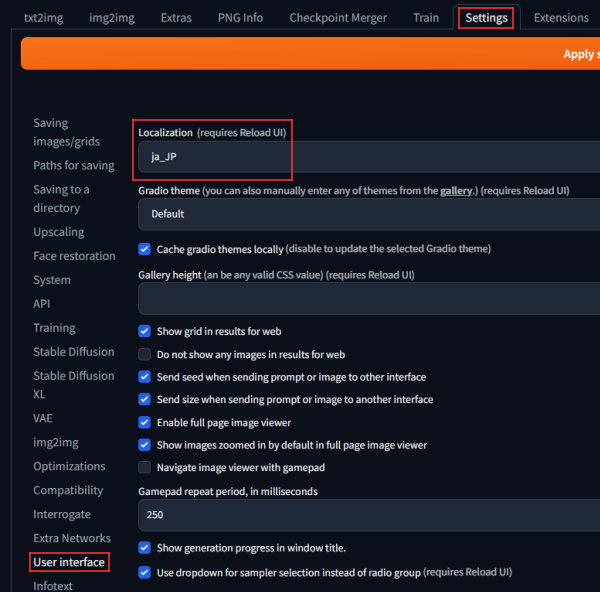Screen dimensions: 600x592
Task: Open the Checkpoint Merger tab
Action: 338,18
